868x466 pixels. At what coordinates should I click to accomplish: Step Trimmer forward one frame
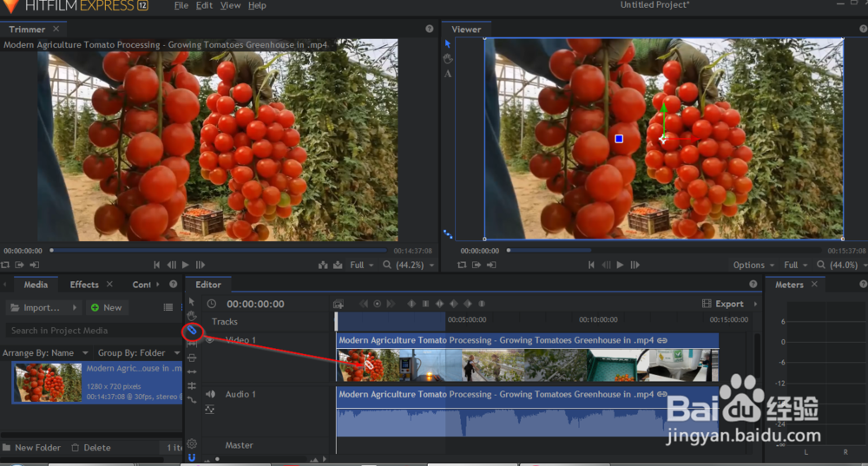[201, 265]
